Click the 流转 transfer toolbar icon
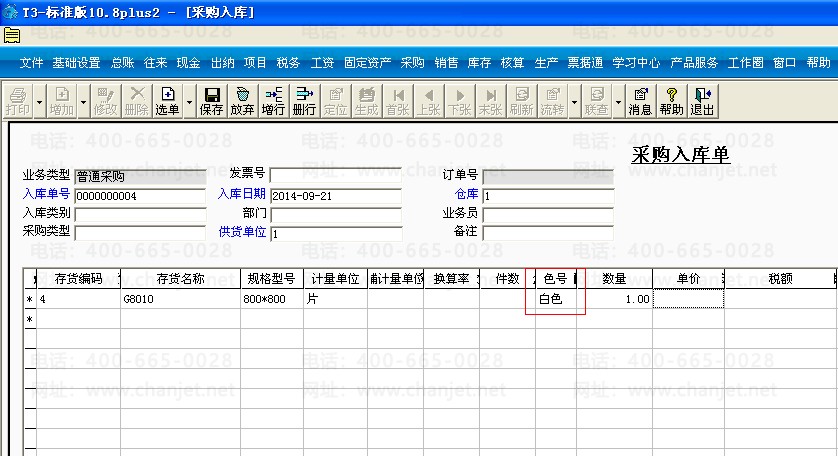The height and width of the screenshot is (456, 838). [553, 101]
